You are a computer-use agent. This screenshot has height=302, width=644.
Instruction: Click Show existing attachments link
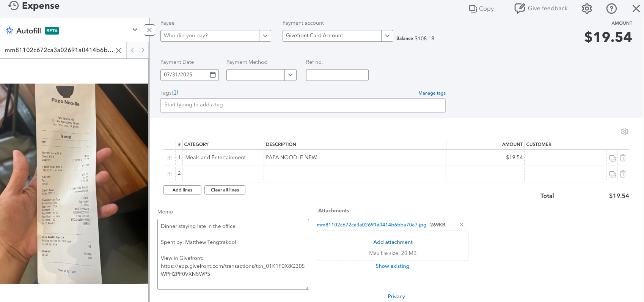pyautogui.click(x=392, y=266)
